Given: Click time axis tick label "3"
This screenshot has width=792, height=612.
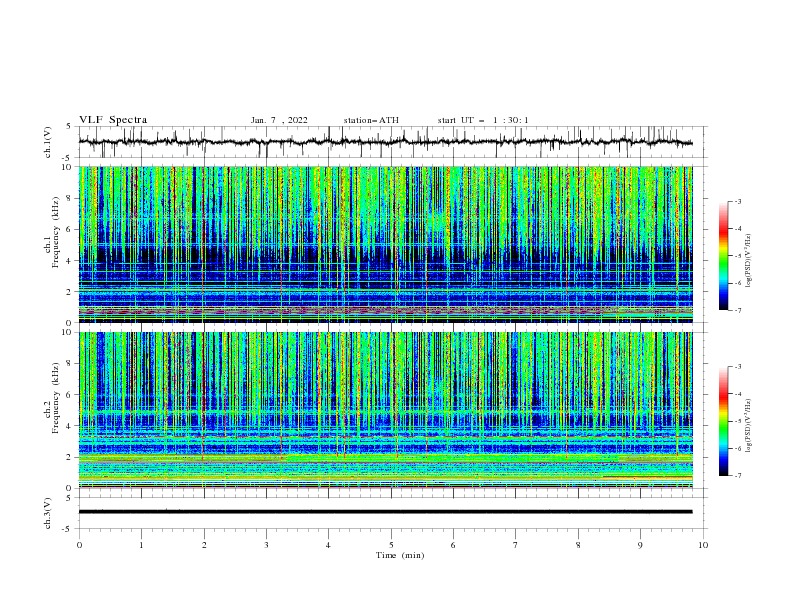Looking at the screenshot, I should (x=266, y=545).
